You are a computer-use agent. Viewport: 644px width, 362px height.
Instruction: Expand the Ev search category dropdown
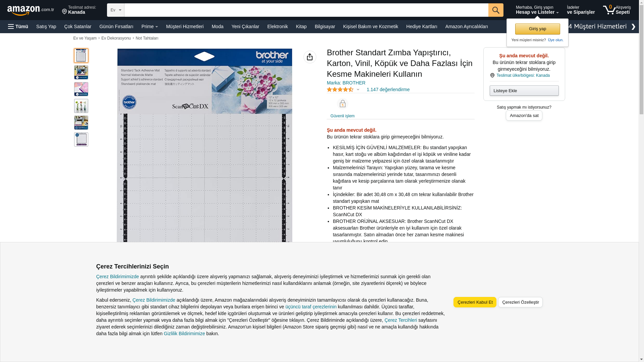[116, 10]
